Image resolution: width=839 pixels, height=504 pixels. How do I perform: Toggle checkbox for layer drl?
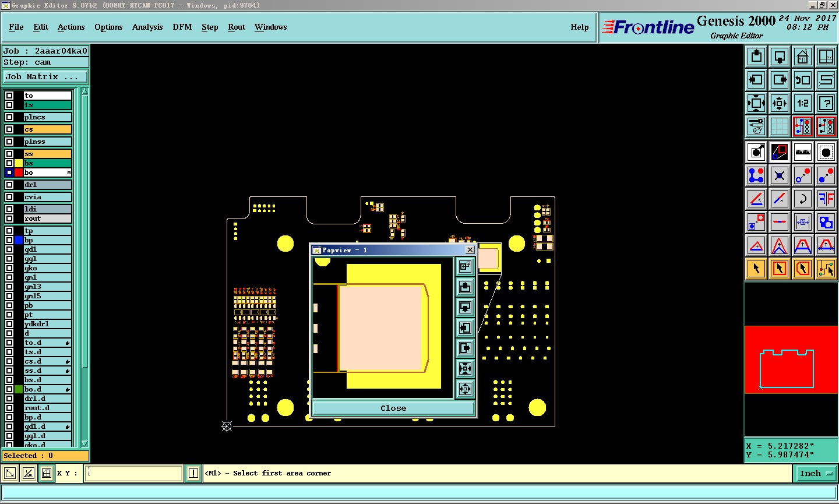(9, 185)
